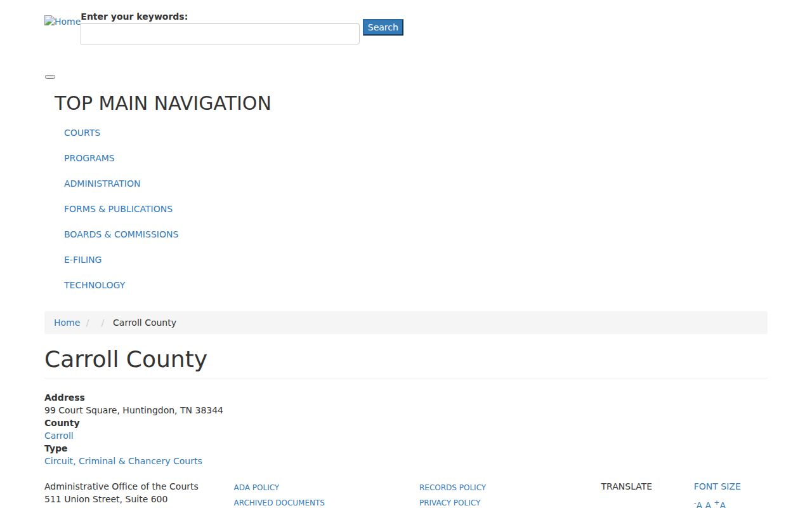Screen dimensions: 812x508
Task: Open the Technology navigation item
Action: [x=95, y=285]
